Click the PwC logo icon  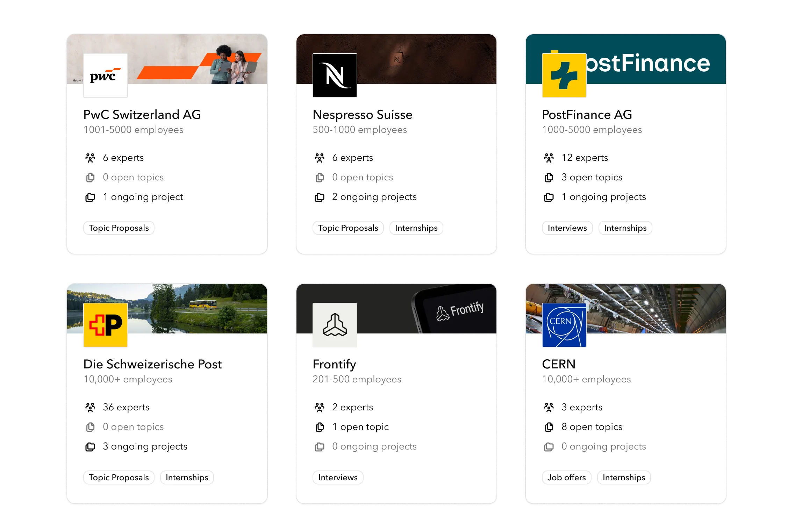105,75
